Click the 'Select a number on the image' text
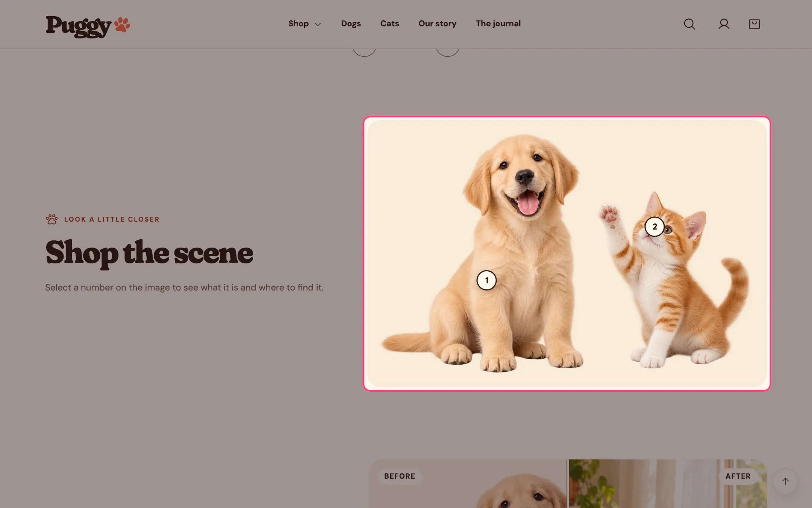This screenshot has height=508, width=812. [x=184, y=287]
